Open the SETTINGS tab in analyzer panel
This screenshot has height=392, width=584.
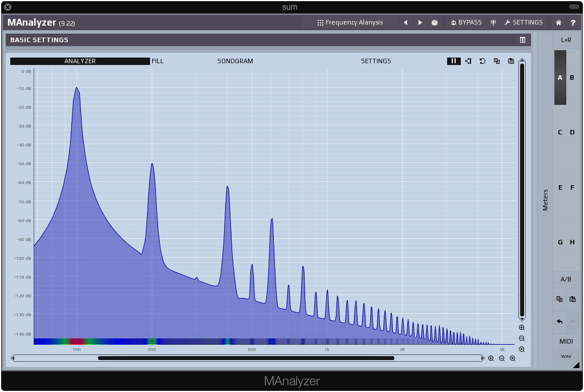(x=376, y=61)
